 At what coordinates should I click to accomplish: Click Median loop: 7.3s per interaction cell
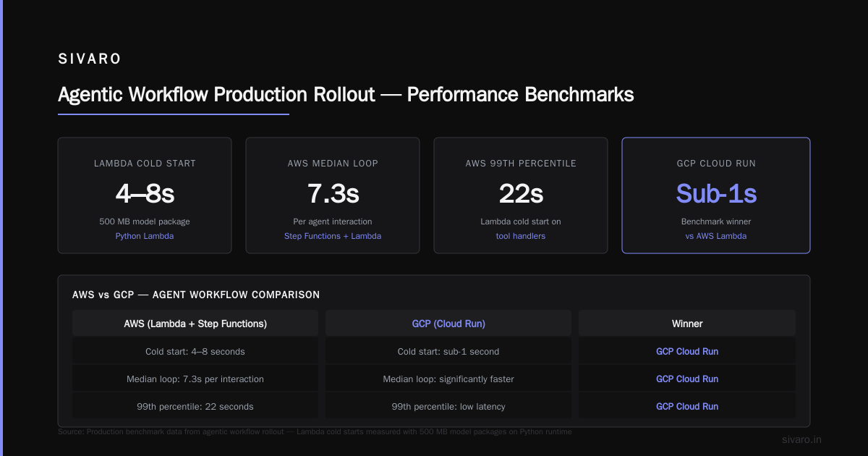tap(195, 379)
